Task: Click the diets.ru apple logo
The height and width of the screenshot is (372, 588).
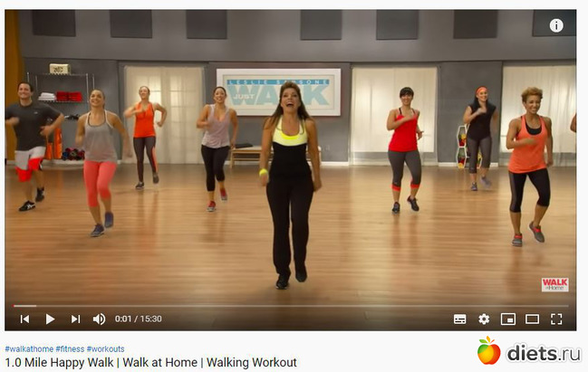Action: click(488, 350)
